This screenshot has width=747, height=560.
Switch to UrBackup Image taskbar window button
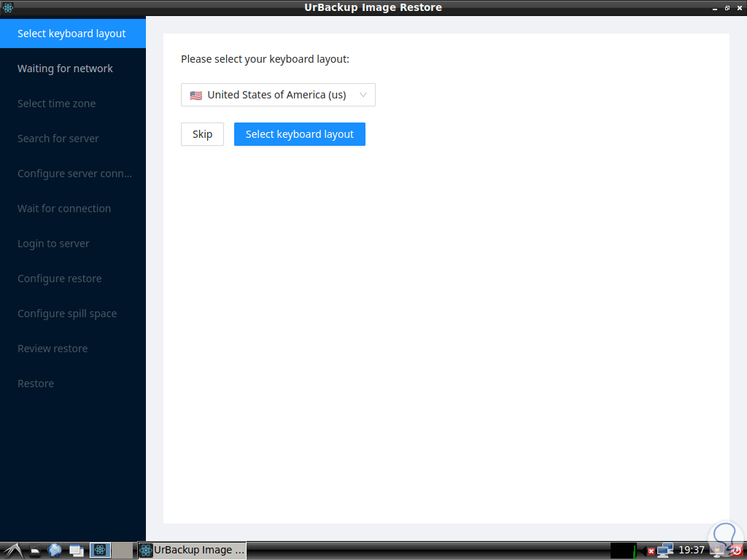[193, 551]
